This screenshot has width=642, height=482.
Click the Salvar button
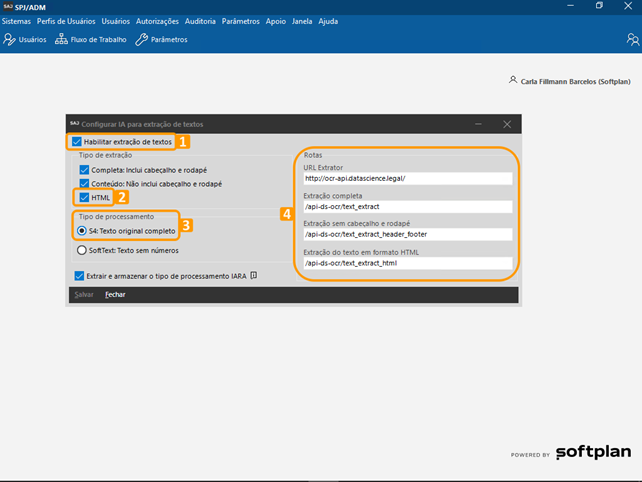tap(84, 295)
